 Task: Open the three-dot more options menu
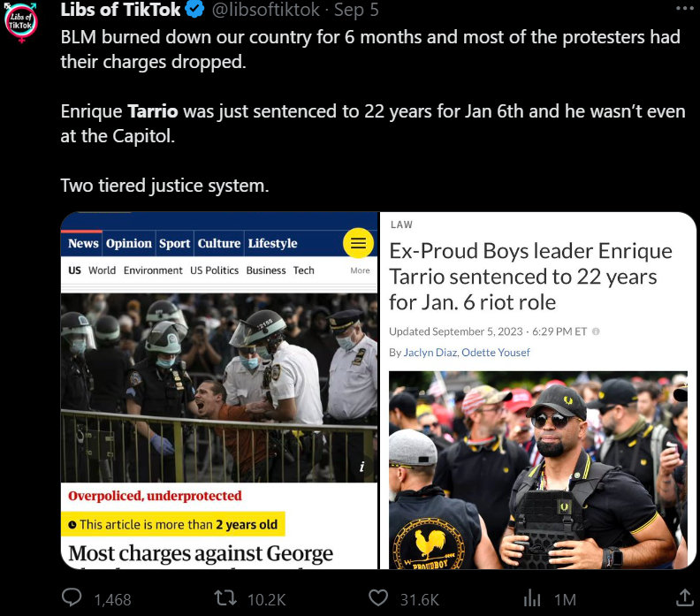coord(685,8)
